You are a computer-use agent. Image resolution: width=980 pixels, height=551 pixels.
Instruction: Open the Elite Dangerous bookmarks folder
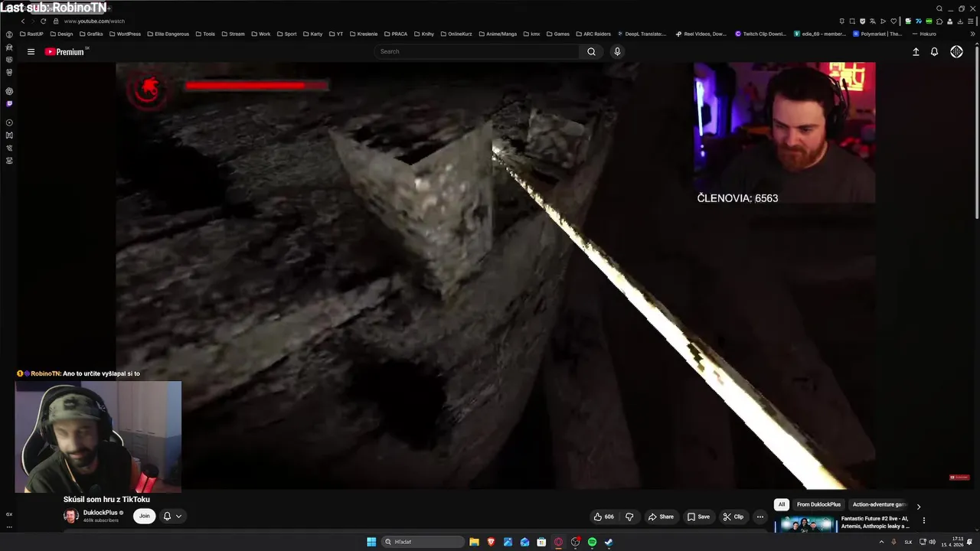tap(168, 34)
